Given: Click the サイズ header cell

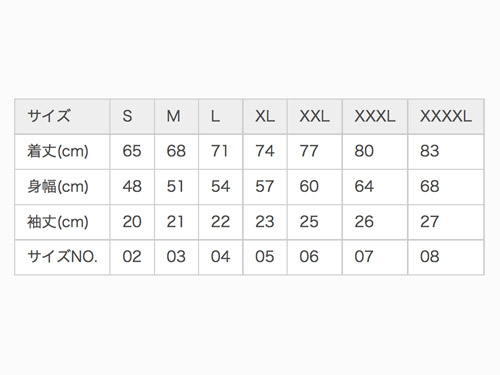Looking at the screenshot, I should click(x=62, y=116).
